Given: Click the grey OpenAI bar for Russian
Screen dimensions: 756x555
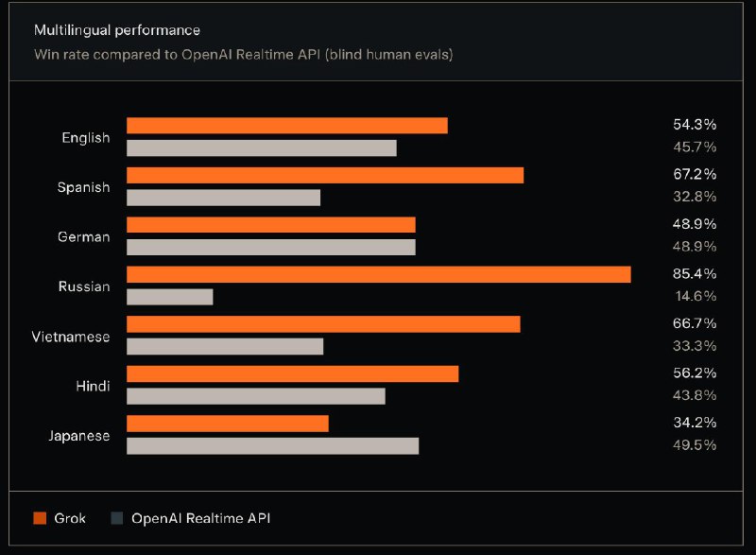Looking at the screenshot, I should (170, 297).
